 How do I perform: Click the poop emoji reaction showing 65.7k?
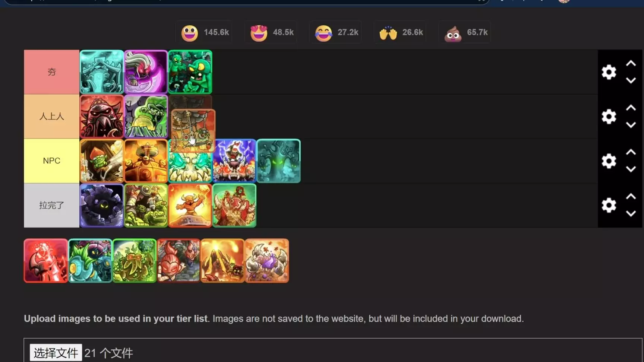coord(465,32)
